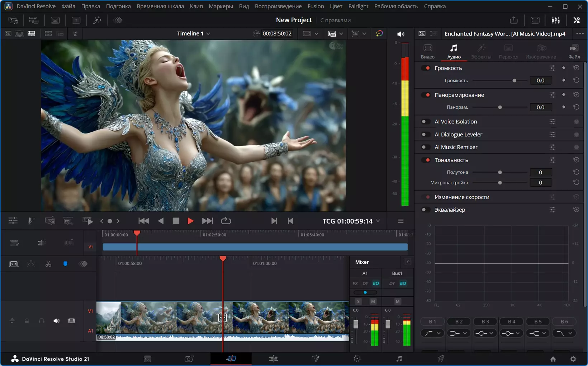Open the Timeline 1 dropdown
The width and height of the screenshot is (588, 366).
click(194, 33)
